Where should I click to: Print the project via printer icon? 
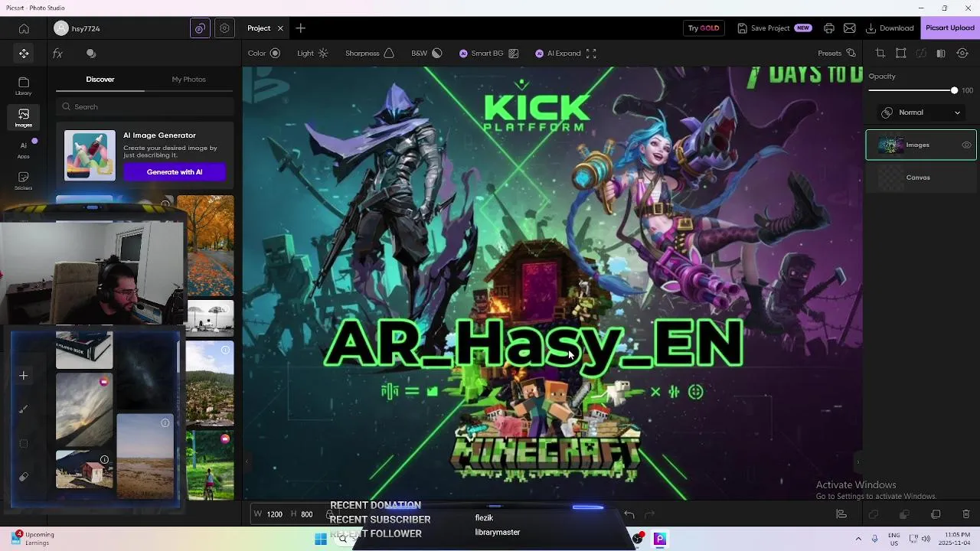829,28
